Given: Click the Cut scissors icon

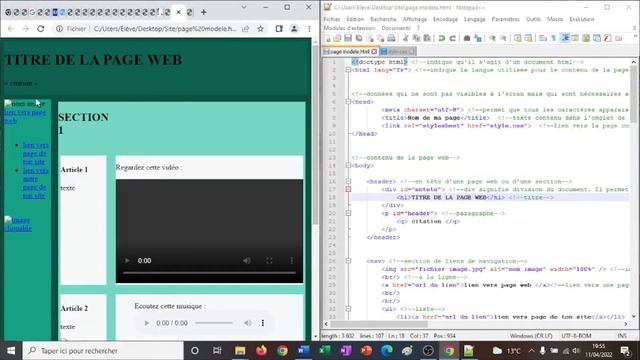Looking at the screenshot, I should 405,38.
